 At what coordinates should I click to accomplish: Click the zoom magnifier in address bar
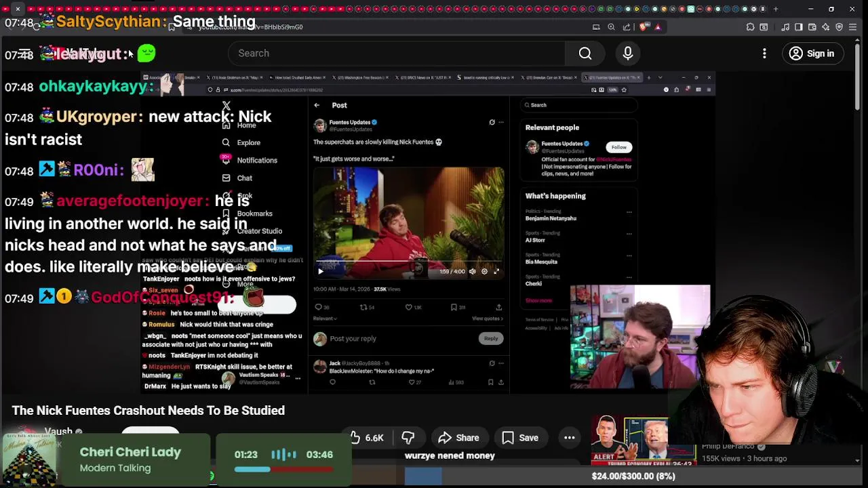[x=611, y=27]
